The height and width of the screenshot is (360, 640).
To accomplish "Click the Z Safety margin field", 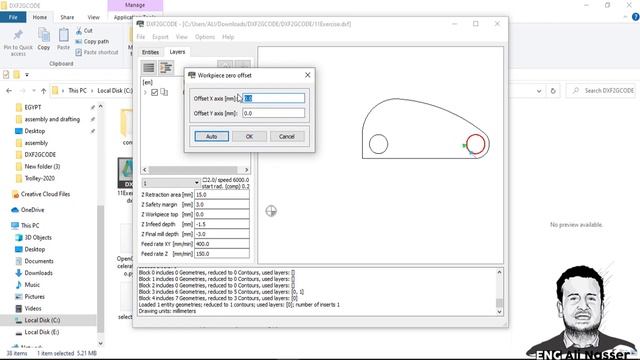I will 222,204.
